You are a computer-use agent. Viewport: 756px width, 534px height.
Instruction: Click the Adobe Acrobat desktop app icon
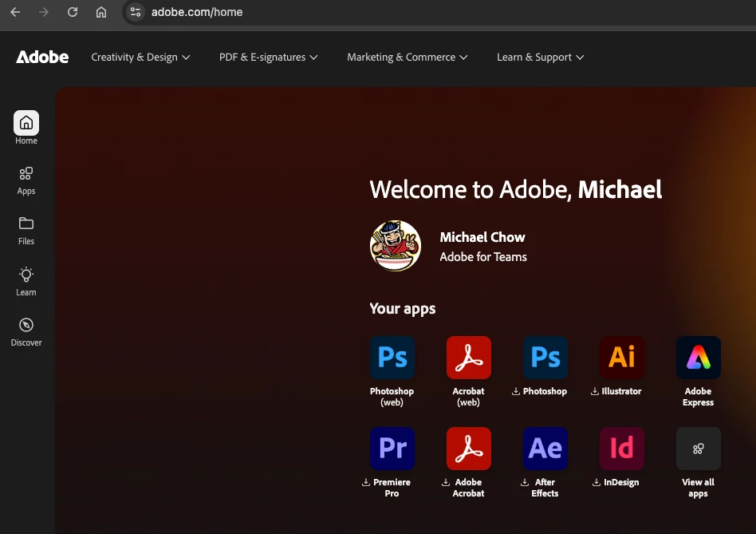point(469,448)
